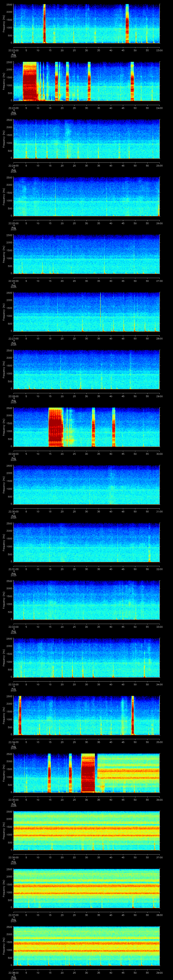Click the wide red block at 22:23 start

[30, 81]
